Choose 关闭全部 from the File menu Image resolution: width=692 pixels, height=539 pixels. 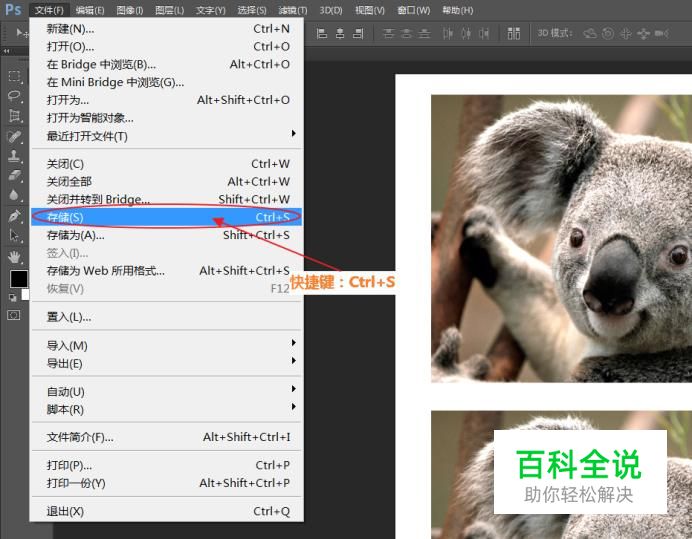167,181
